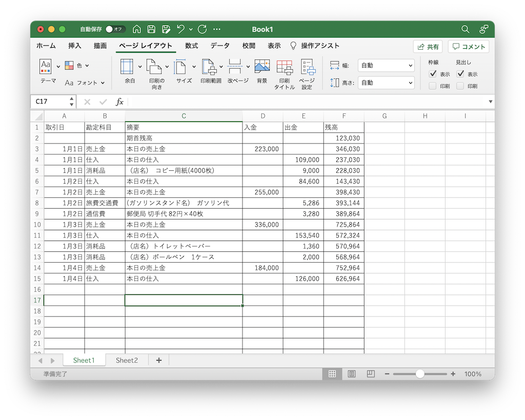The image size is (525, 420).
Task: Open 印刷タイトル (Print Titles) settings
Action: click(x=284, y=67)
